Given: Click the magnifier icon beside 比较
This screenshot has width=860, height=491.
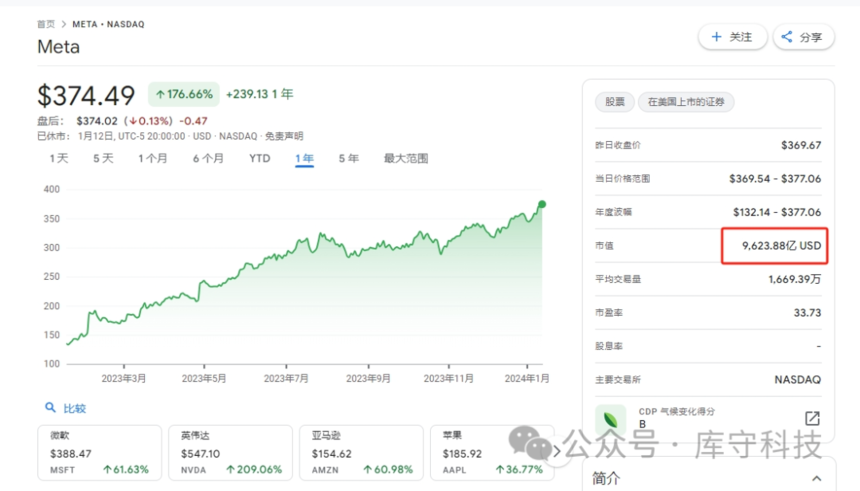Looking at the screenshot, I should pyautogui.click(x=50, y=408).
